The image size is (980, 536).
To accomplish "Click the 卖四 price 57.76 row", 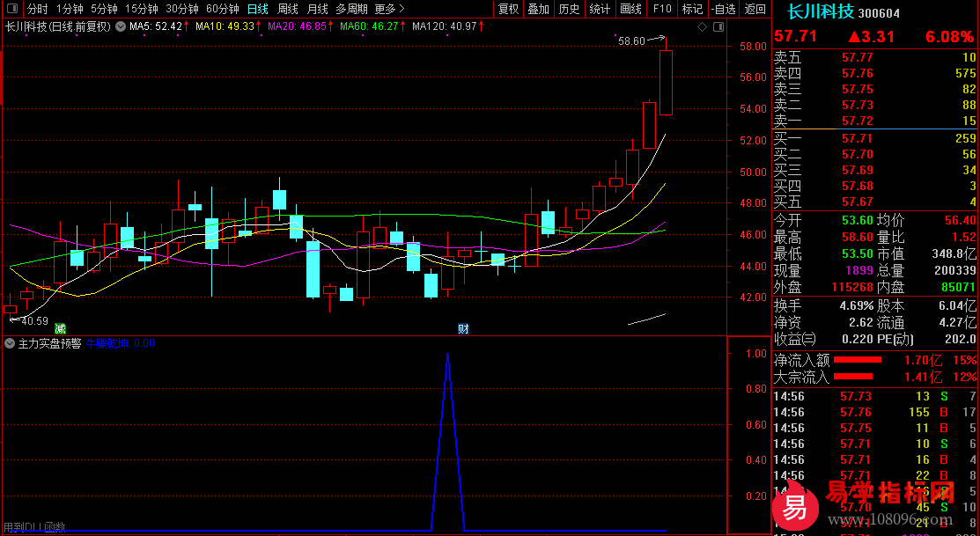I will point(875,74).
